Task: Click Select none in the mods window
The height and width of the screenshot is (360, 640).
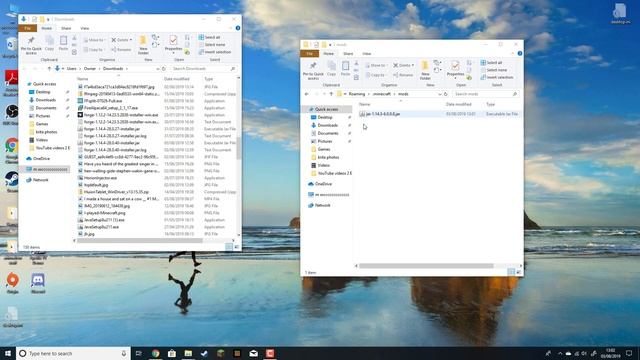Action: point(493,70)
